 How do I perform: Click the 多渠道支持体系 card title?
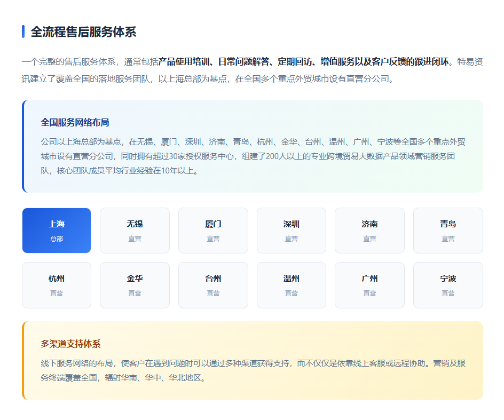pos(70,344)
